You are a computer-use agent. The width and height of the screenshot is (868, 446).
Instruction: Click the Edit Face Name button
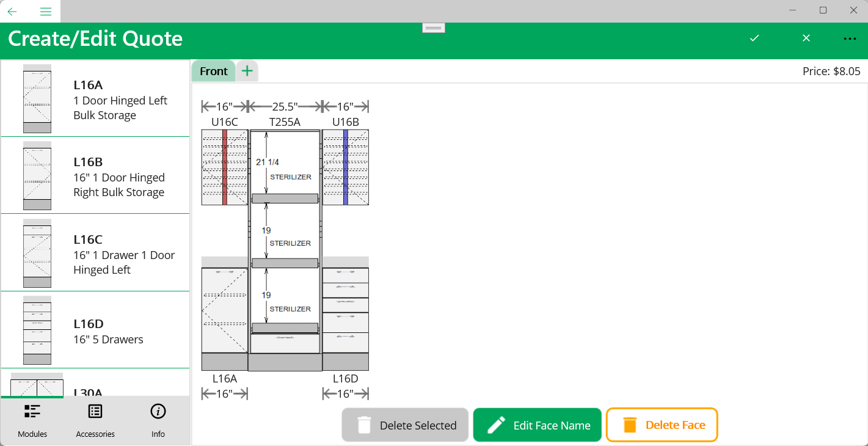coord(538,425)
